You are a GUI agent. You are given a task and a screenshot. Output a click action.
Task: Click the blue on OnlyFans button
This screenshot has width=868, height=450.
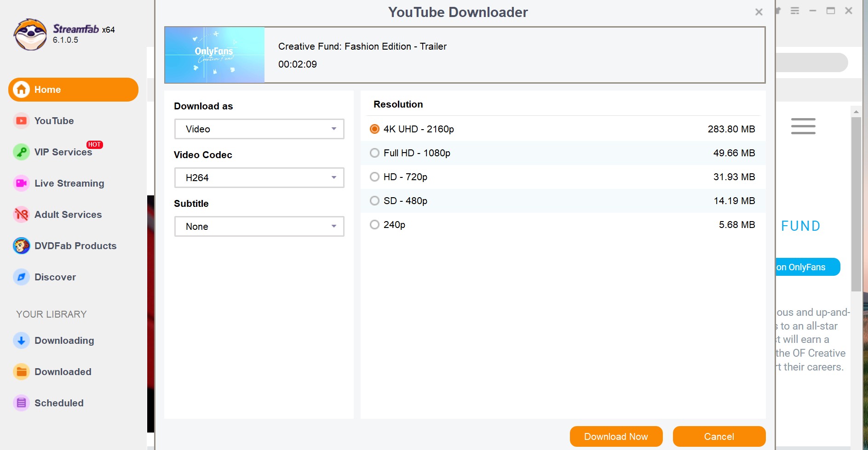click(x=808, y=267)
